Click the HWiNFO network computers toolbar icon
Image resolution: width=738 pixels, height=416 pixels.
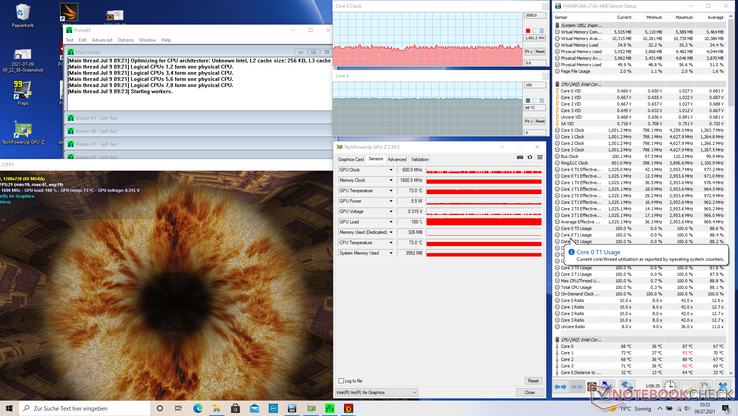click(626, 386)
